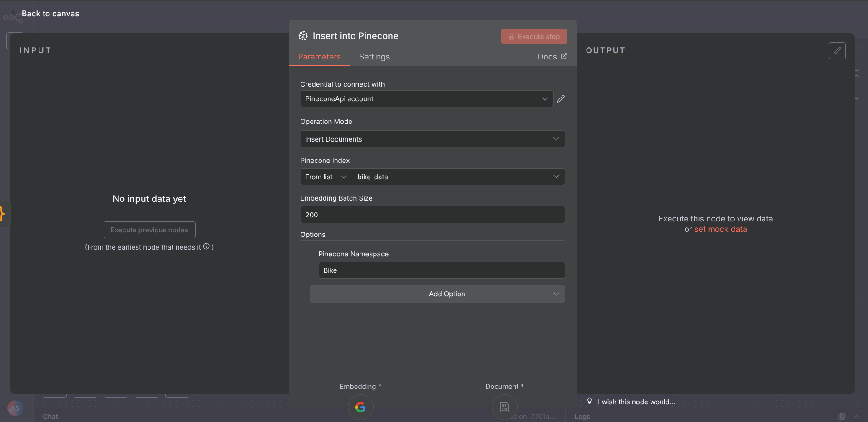Screen dimensions: 868x422
Task: Open the Credential to connect with dropdown
Action: click(427, 99)
